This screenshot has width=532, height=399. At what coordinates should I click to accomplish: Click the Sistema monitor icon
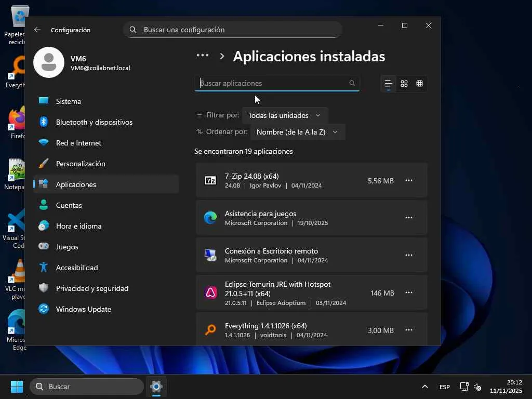pos(44,101)
